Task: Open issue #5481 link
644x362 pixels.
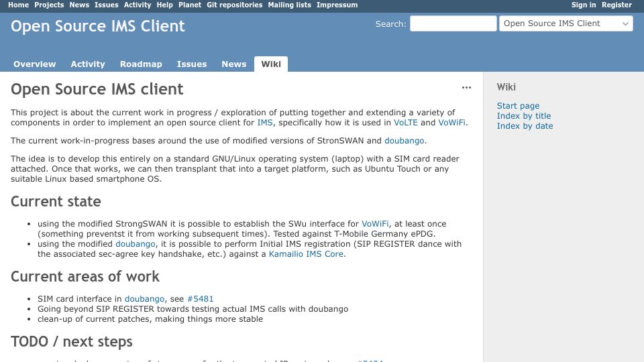Action: (x=201, y=299)
